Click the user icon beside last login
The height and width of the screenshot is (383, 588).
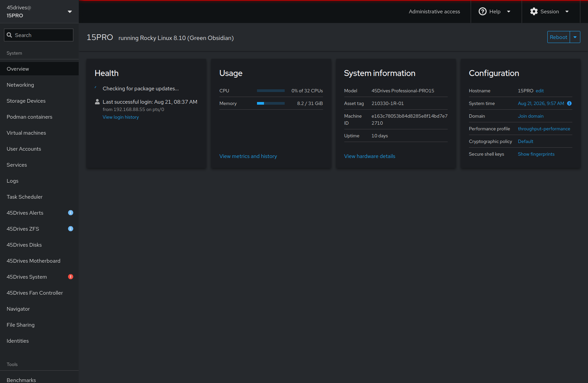(x=97, y=102)
